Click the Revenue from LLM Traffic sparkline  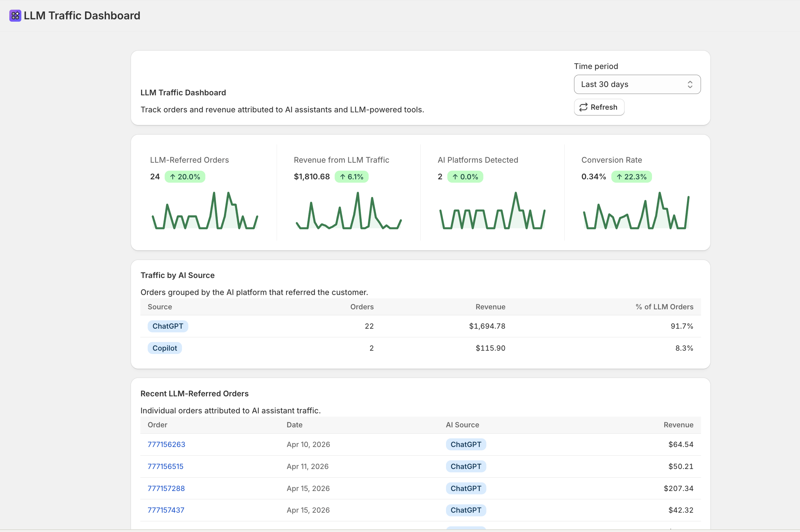[349, 211]
